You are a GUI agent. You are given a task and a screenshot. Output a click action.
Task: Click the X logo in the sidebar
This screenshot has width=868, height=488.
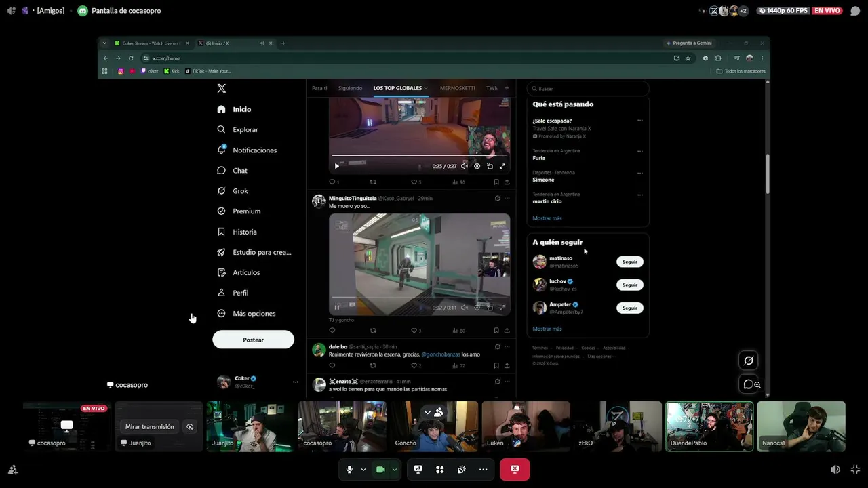click(x=221, y=89)
